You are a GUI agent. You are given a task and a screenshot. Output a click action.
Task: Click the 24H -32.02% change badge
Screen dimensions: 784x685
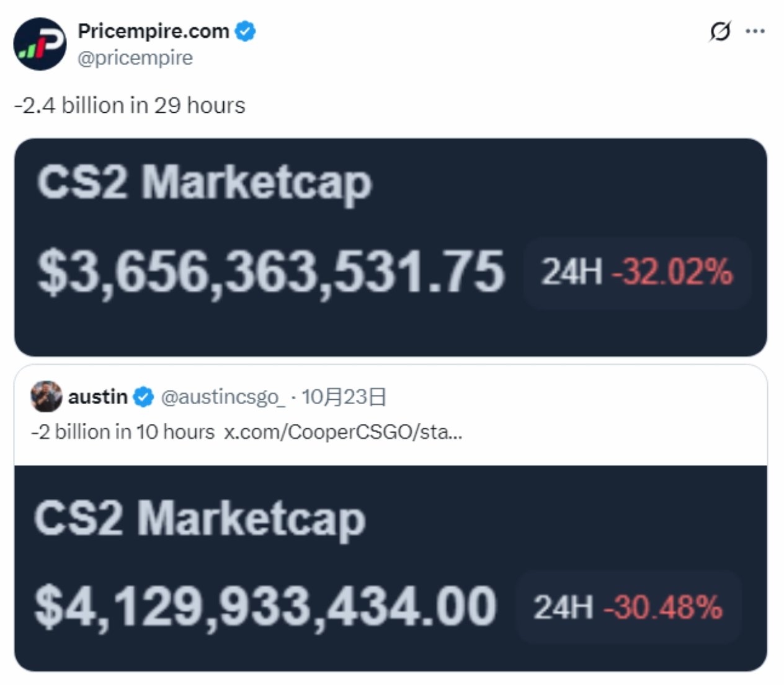(x=637, y=272)
